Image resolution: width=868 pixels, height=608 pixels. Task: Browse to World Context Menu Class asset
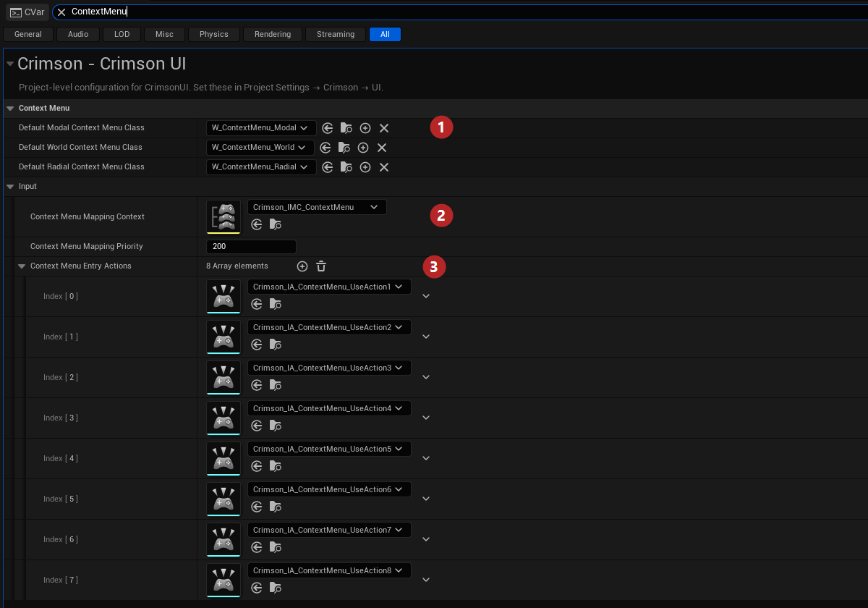click(x=344, y=148)
